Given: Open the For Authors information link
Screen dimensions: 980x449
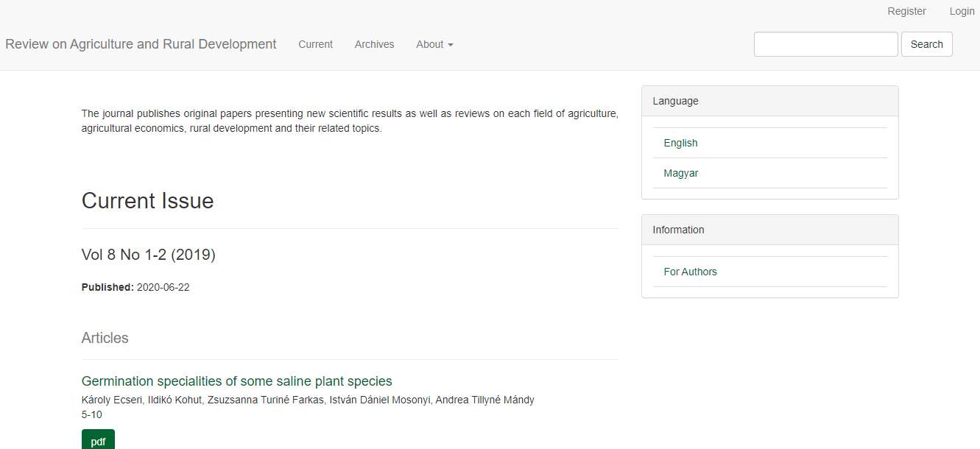Looking at the screenshot, I should (690, 272).
